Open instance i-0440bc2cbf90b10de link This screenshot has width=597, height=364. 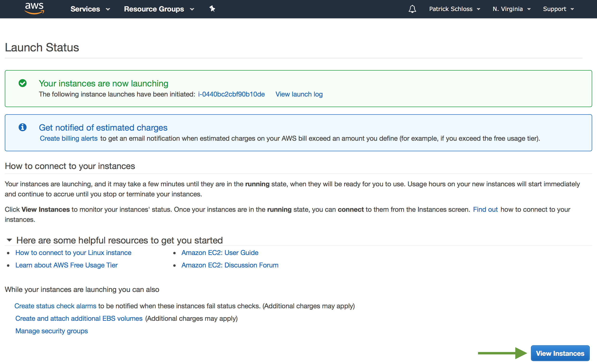pyautogui.click(x=231, y=94)
